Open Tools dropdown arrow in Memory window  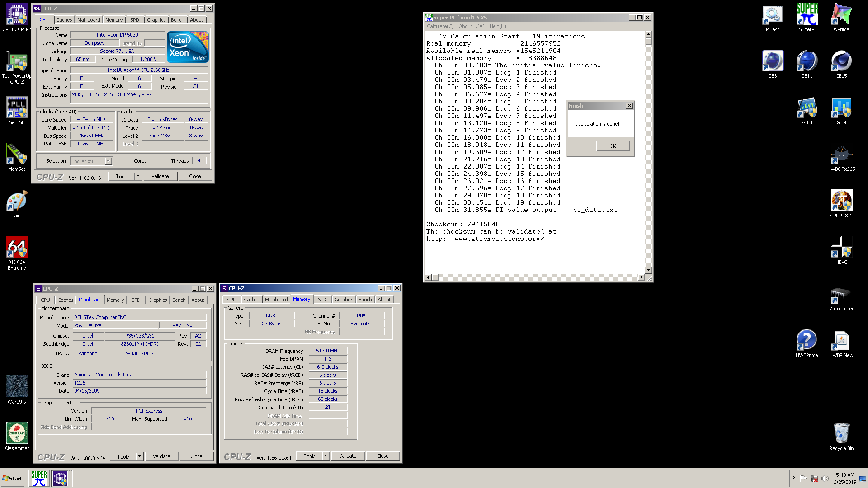click(x=325, y=456)
